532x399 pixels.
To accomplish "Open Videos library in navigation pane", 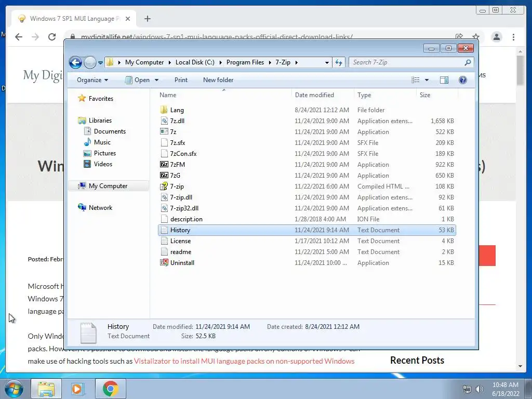I will click(x=98, y=164).
